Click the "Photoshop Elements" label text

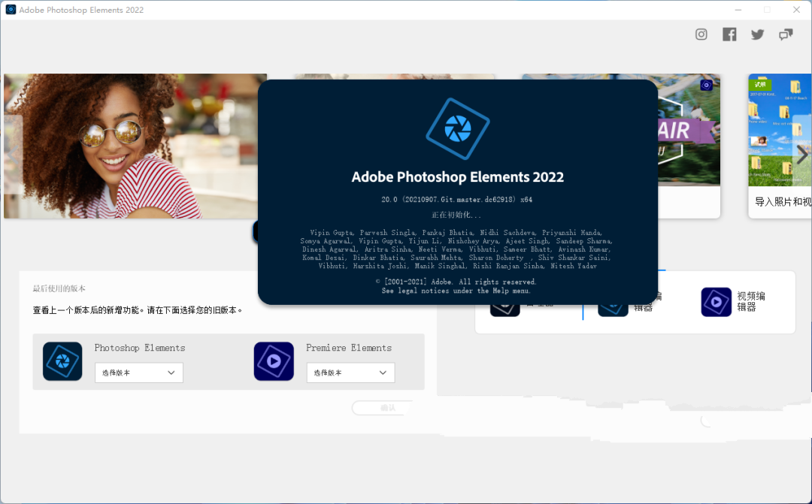(x=140, y=348)
